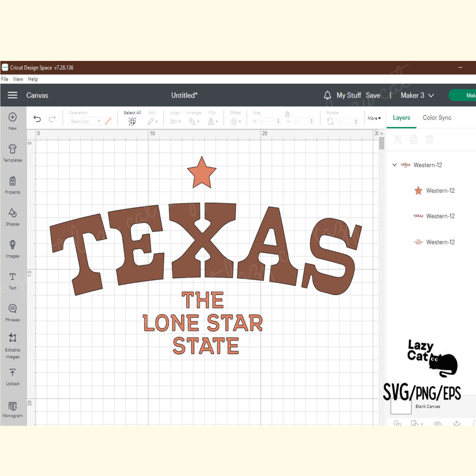Viewport: 476px width, 476px height.
Task: Open the hamburger menu
Action: (x=12, y=95)
